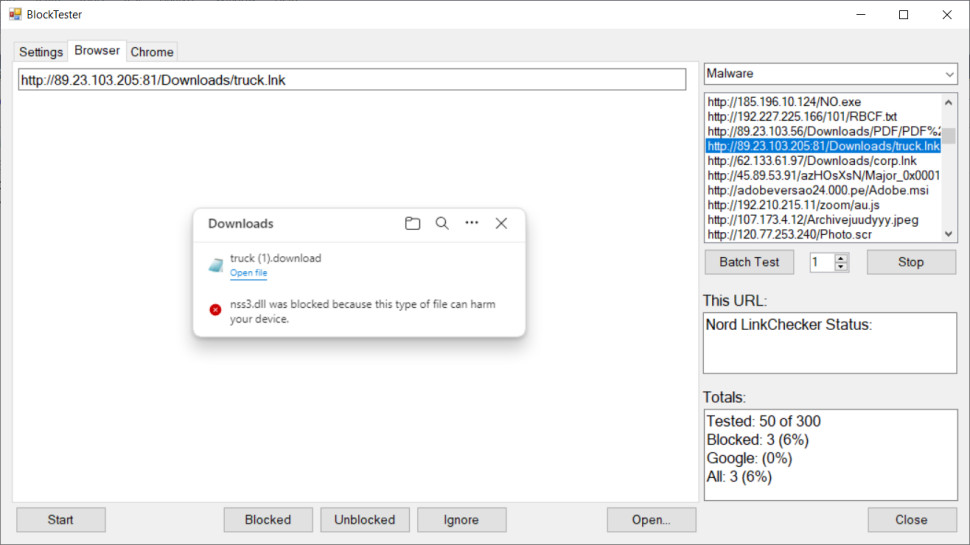This screenshot has height=545, width=970.
Task: Select URL http://185.196.10.124/NO.exe
Action: point(823,101)
